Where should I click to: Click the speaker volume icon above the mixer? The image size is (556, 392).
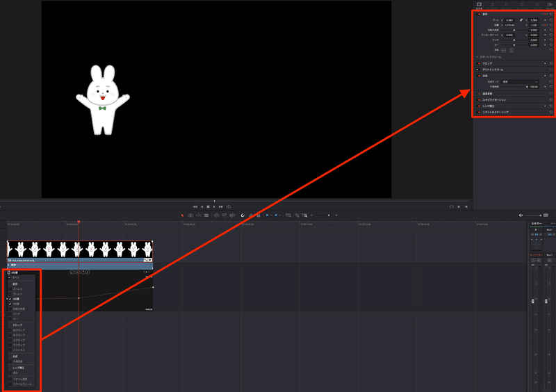[521, 215]
